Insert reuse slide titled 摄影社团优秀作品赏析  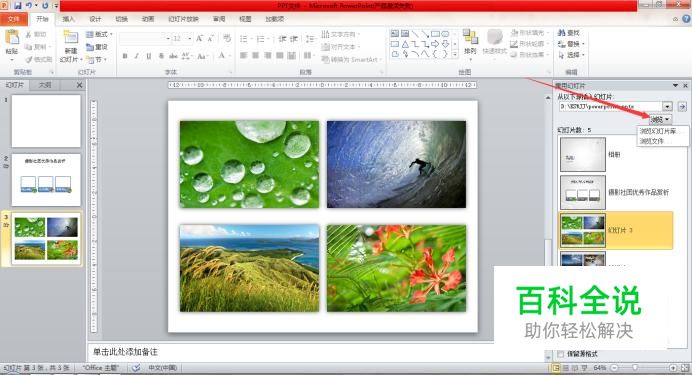616,192
